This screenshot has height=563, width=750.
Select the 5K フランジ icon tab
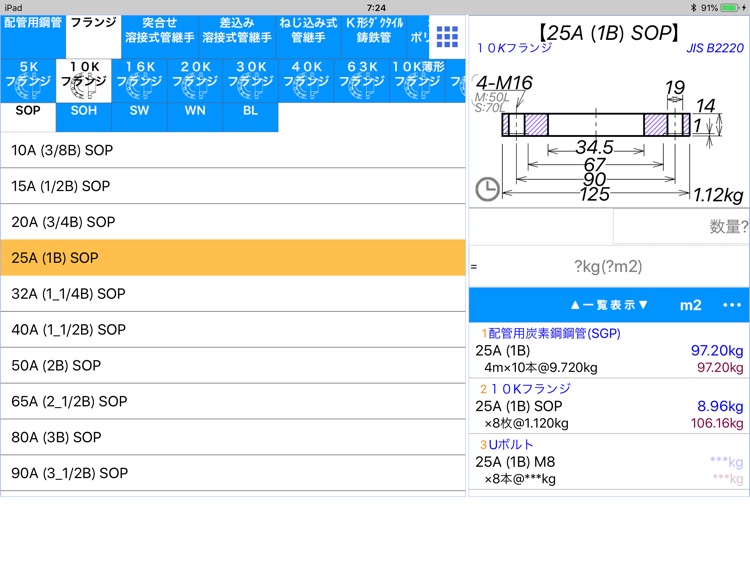(x=28, y=80)
